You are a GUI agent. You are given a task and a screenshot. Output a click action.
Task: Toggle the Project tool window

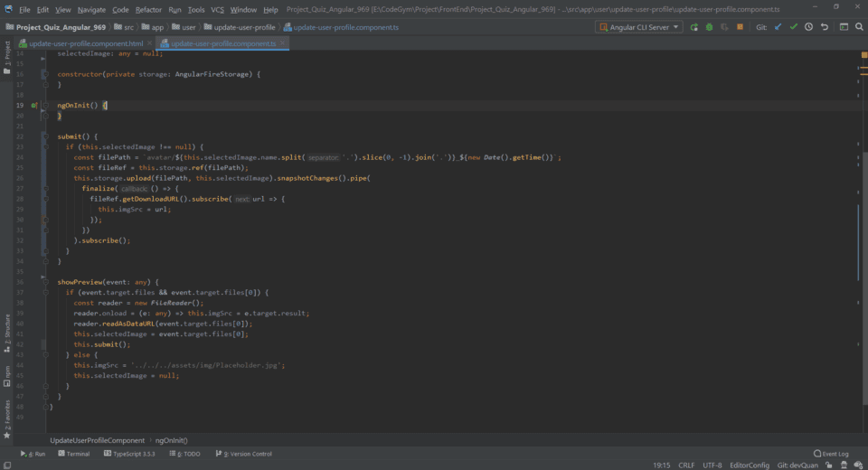pos(7,52)
